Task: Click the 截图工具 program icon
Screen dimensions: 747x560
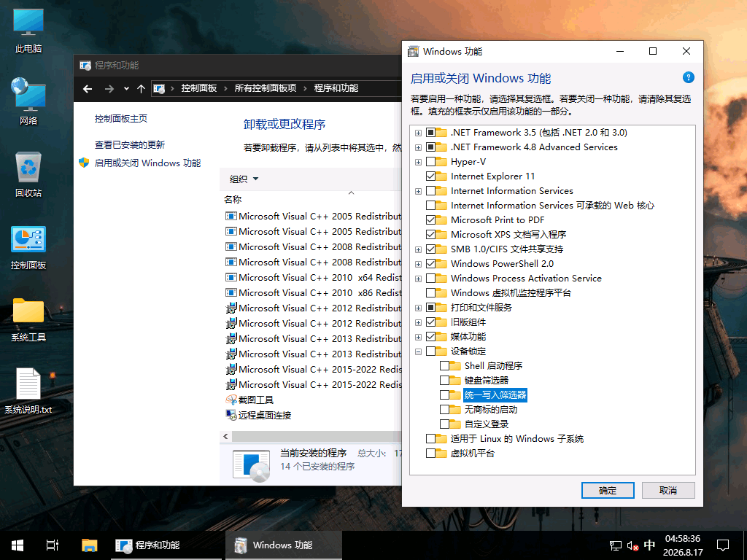Action: click(x=231, y=400)
